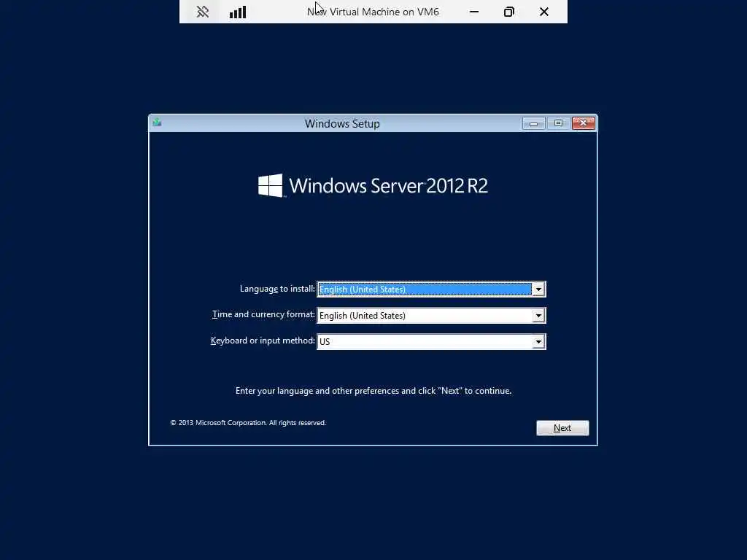Click the signal strength bars icon
The height and width of the screenshot is (560, 747).
pyautogui.click(x=238, y=12)
